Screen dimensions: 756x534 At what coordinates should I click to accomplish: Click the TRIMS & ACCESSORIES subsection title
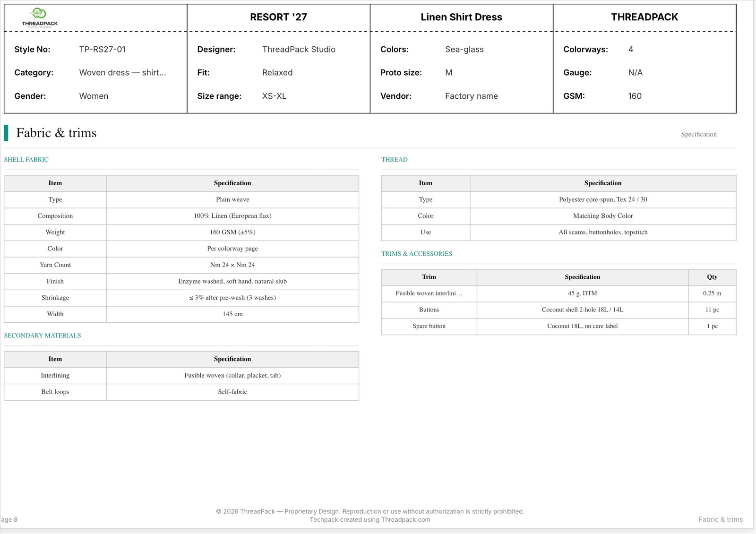(416, 254)
